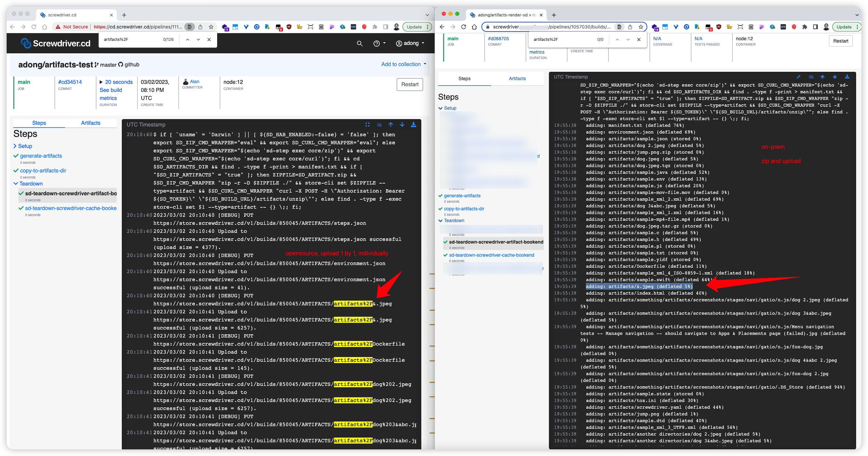Exit fullscreen log view in right window
Screen dimensions: 868x456
tap(798, 77)
